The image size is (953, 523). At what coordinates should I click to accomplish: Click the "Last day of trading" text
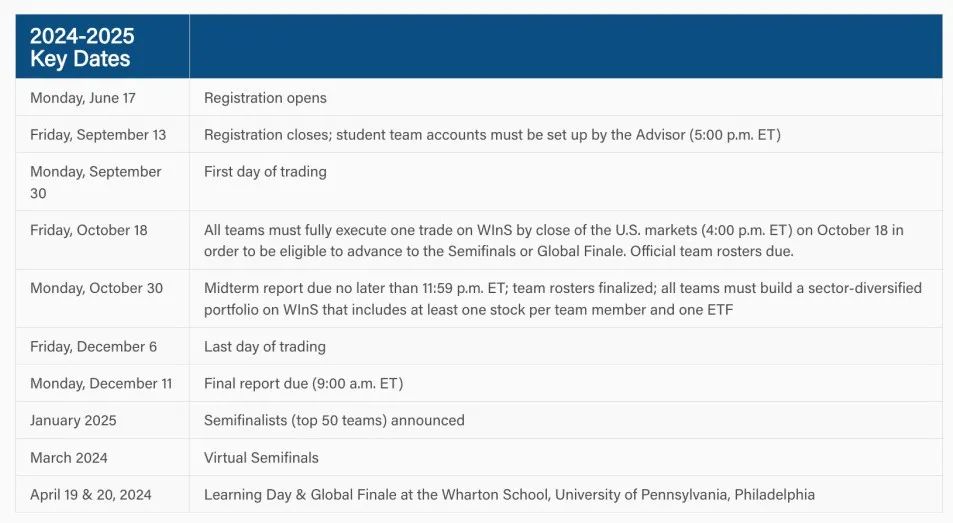pos(264,346)
